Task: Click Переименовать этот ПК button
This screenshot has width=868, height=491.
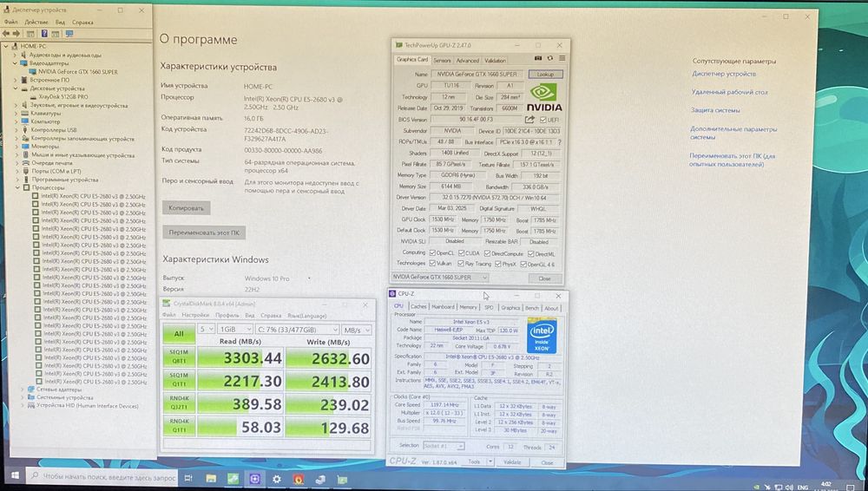Action: coord(204,232)
